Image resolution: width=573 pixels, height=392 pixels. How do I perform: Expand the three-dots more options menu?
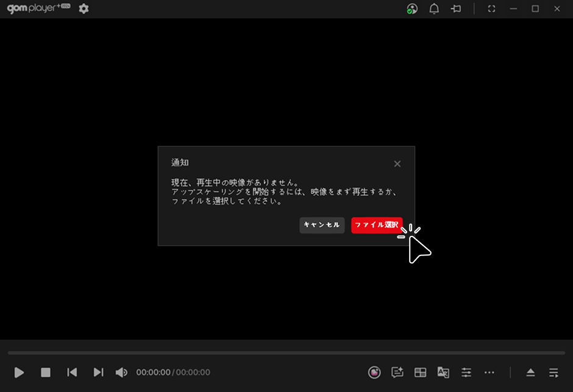click(x=489, y=372)
